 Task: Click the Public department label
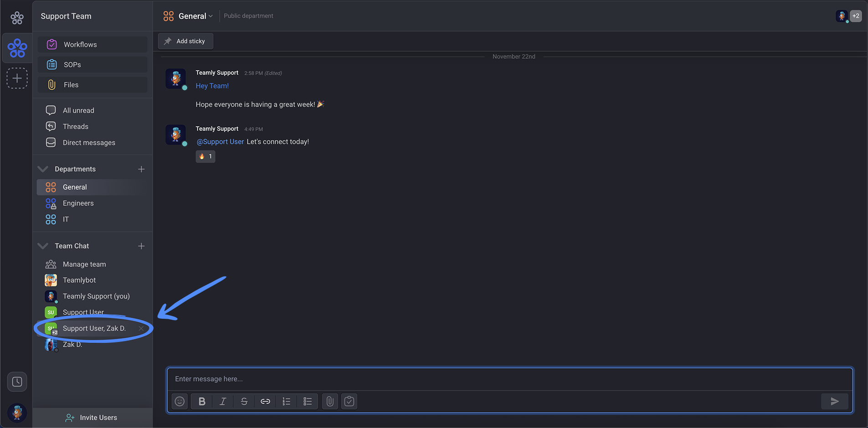pyautogui.click(x=248, y=16)
